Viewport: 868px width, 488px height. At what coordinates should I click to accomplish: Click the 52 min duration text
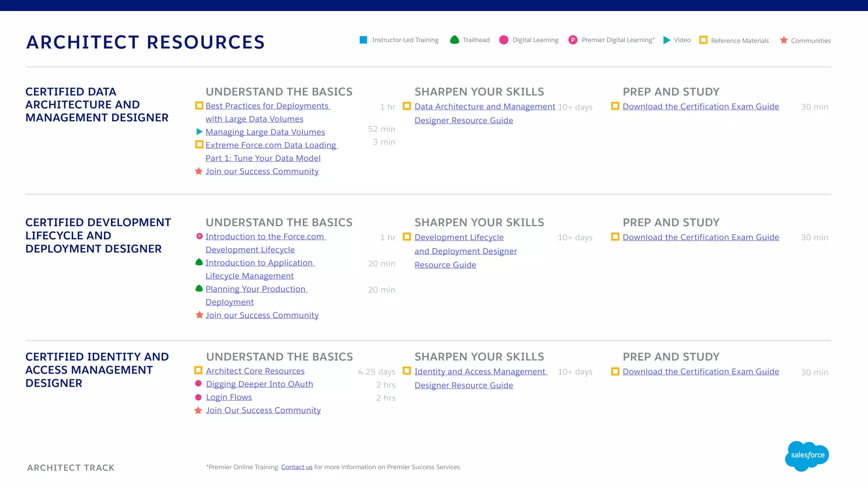(x=381, y=129)
